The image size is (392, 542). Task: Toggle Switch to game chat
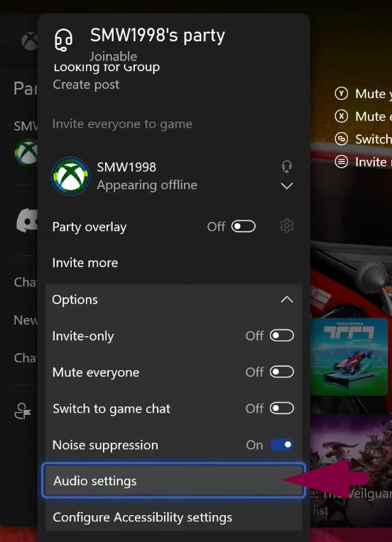[282, 408]
